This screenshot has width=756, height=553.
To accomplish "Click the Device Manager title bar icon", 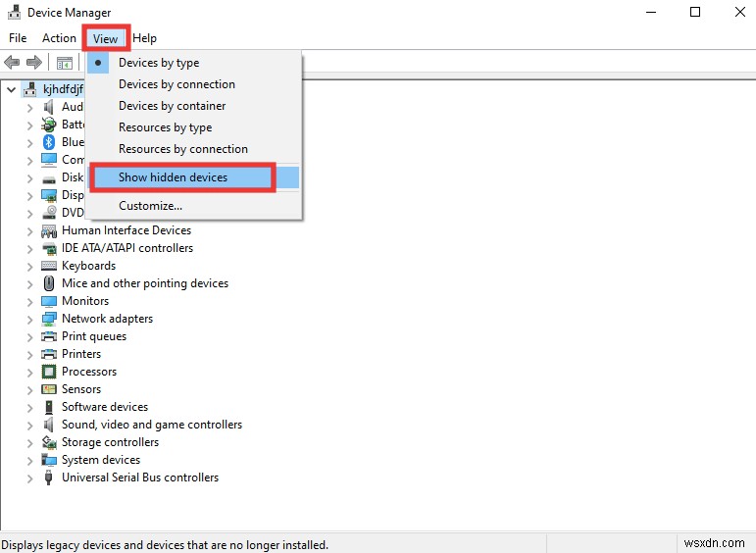I will pos(15,12).
